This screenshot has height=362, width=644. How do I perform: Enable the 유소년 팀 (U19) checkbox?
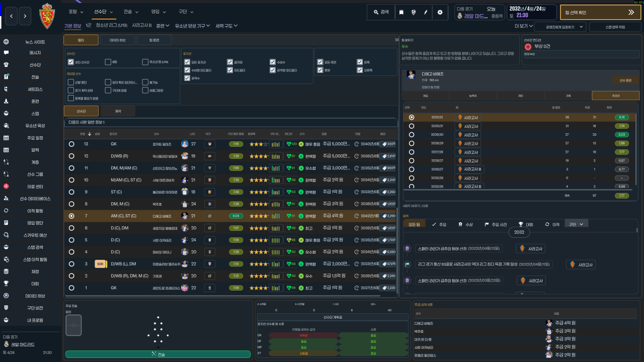coord(145,62)
